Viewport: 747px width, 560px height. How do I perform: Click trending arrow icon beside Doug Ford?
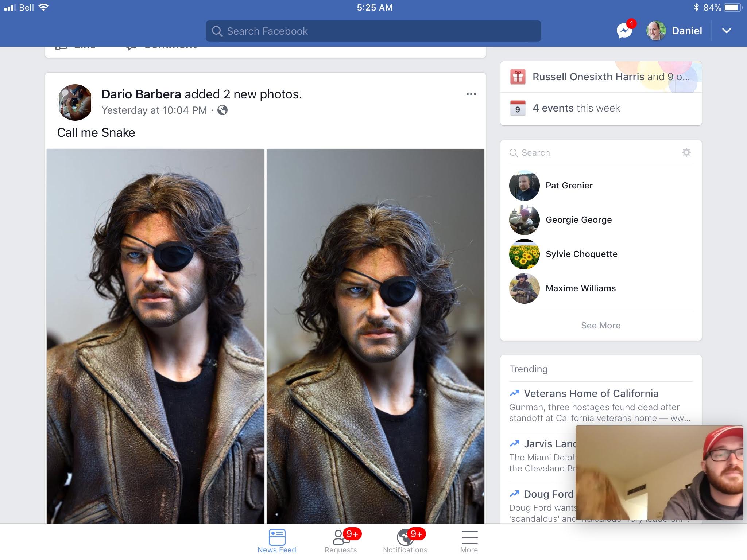(x=514, y=494)
